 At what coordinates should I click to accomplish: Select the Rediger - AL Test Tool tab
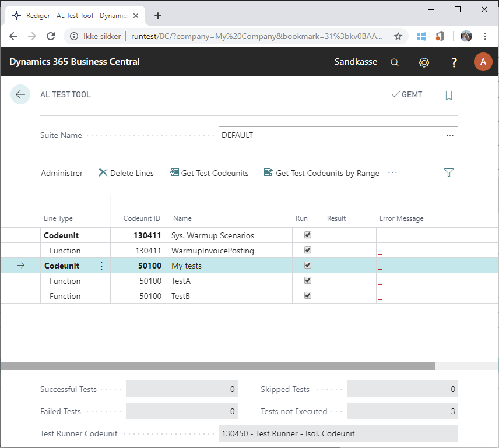[75, 16]
